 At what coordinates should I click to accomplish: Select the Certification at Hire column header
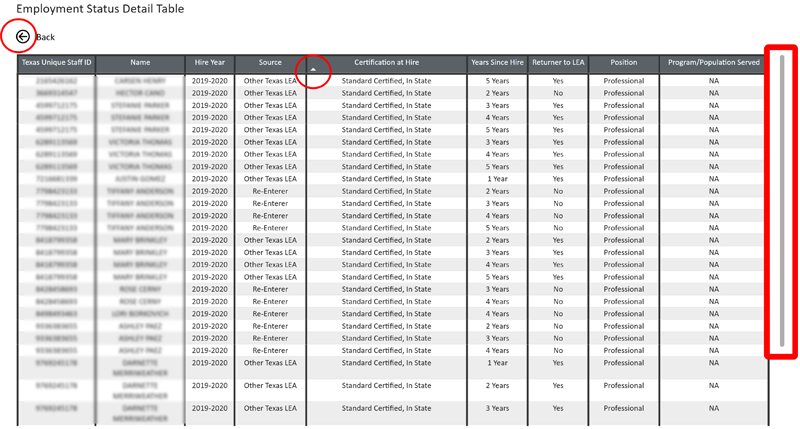pos(386,62)
